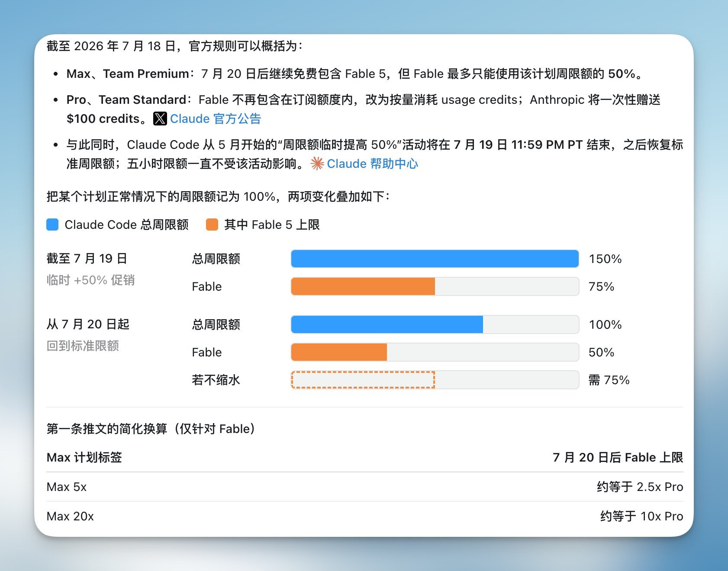Image resolution: width=728 pixels, height=571 pixels.
Task: Select the Max 20x table row
Action: coord(364,516)
